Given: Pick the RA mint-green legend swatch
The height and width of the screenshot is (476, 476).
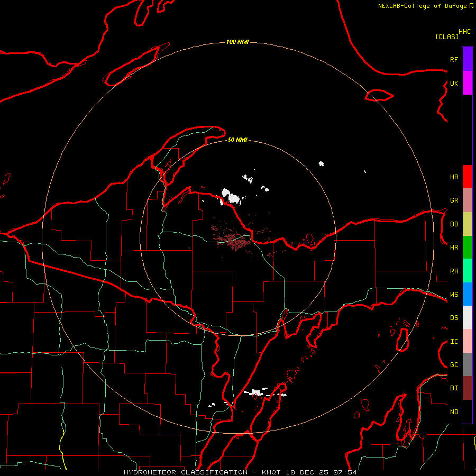Looking at the screenshot, I should pyautogui.click(x=467, y=271).
